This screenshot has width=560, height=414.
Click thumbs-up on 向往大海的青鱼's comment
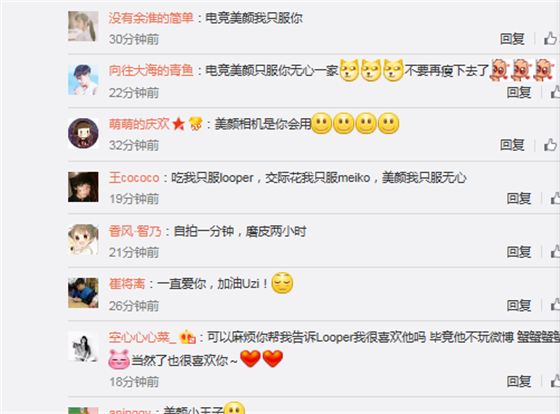pyautogui.click(x=555, y=93)
